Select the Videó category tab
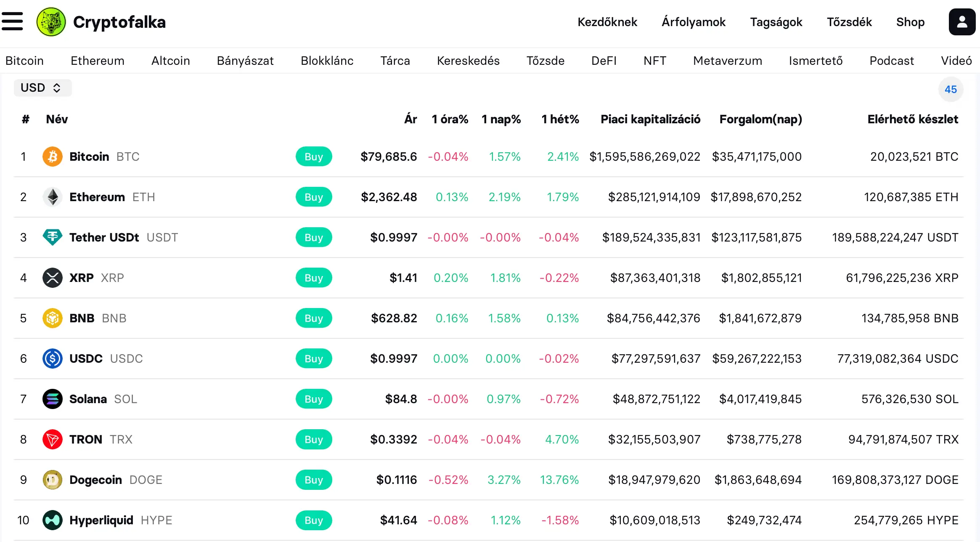Screen dimensions: 980x542 (956, 61)
